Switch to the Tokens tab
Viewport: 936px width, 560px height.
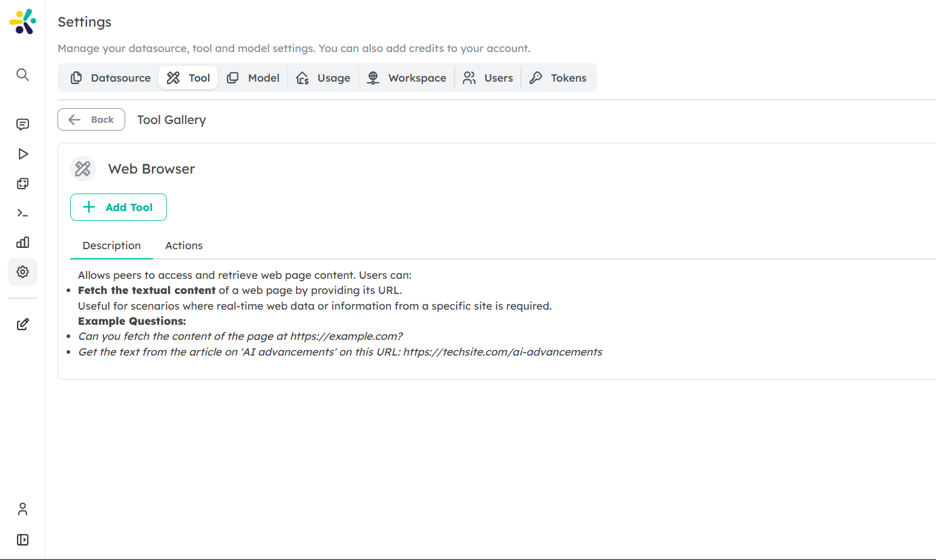(x=558, y=78)
